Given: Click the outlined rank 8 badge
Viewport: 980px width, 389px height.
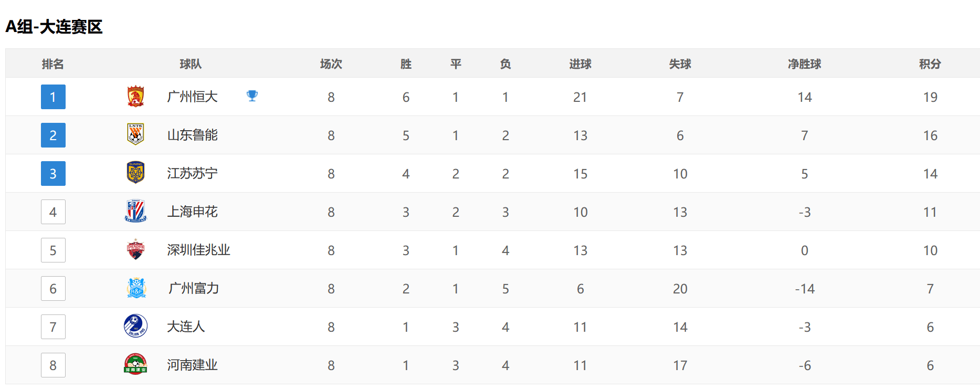Looking at the screenshot, I should [x=53, y=365].
